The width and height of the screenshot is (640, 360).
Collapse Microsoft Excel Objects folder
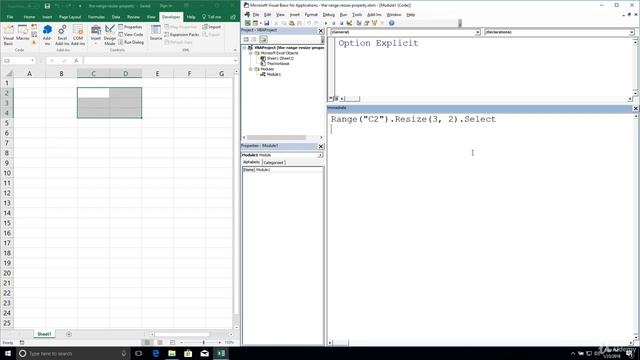251,53
